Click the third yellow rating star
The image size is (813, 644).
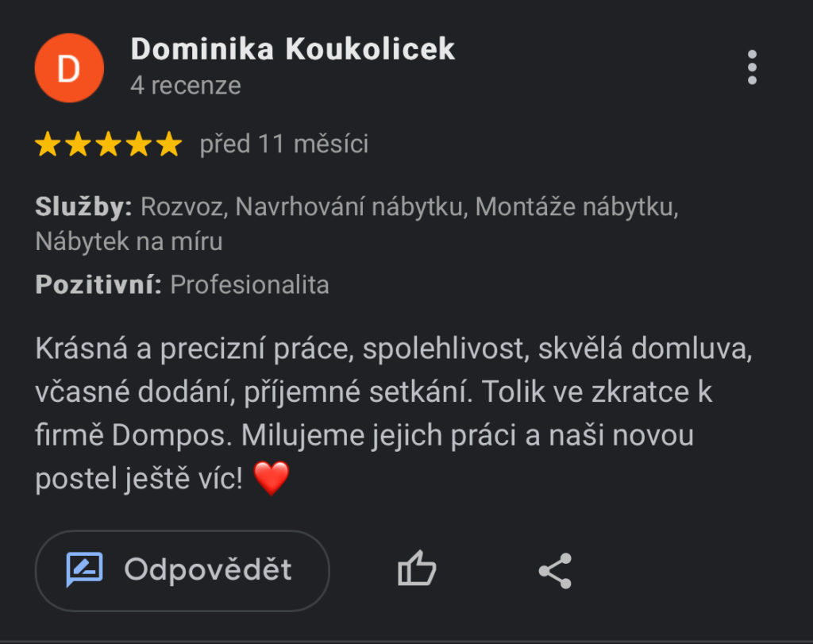[109, 145]
